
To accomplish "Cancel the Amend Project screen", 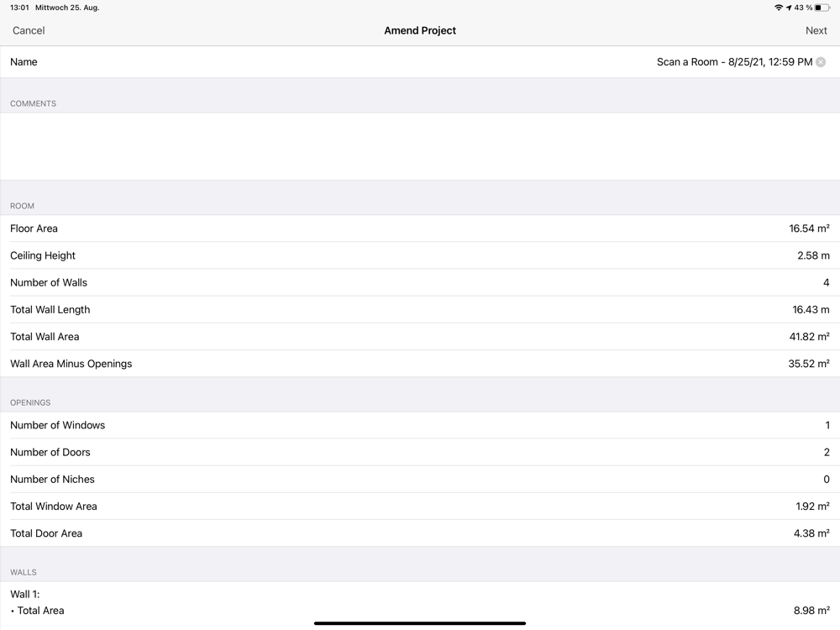I will (29, 30).
